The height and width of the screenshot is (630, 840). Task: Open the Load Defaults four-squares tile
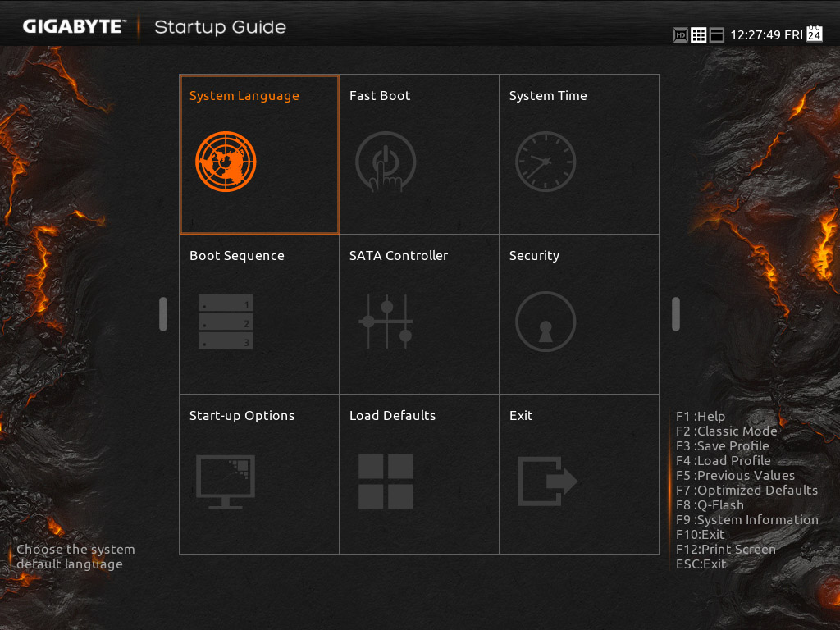pyautogui.click(x=419, y=475)
